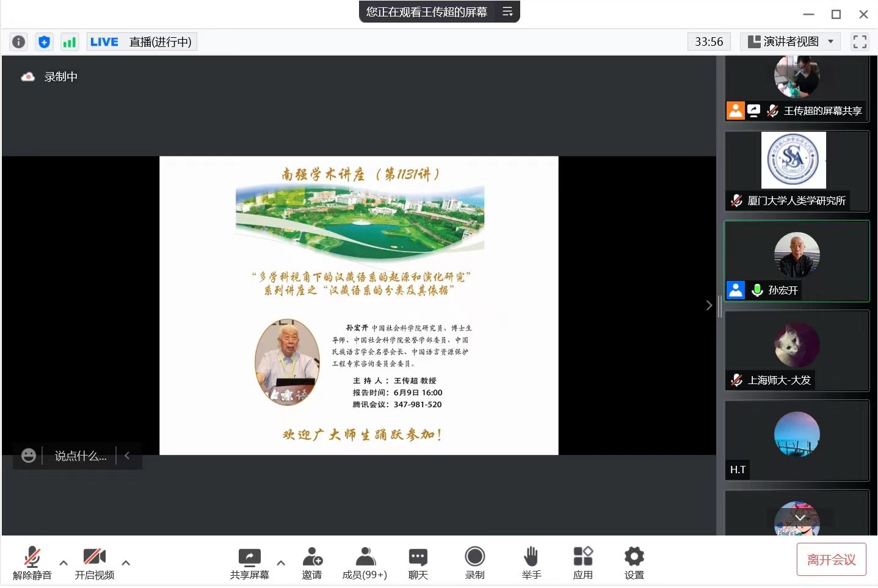Raise your hand (举手)
Viewport: 878px width, 588px height.
[531, 563]
